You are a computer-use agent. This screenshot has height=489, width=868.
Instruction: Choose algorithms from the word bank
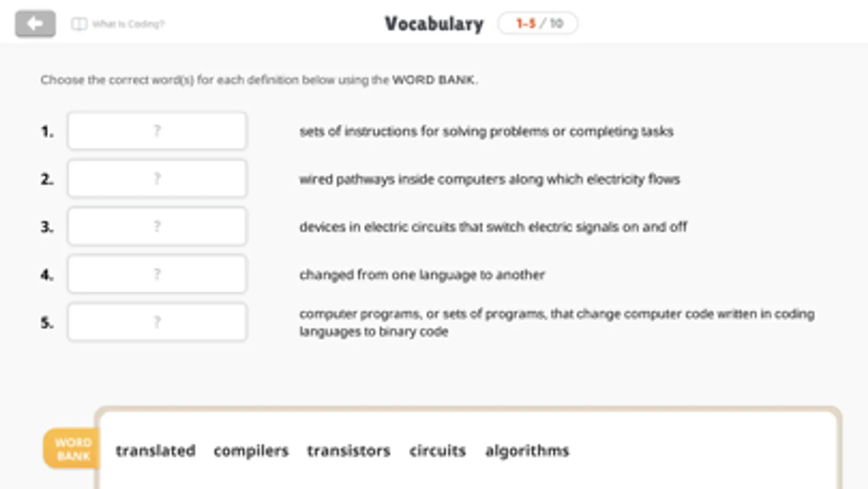[527, 450]
